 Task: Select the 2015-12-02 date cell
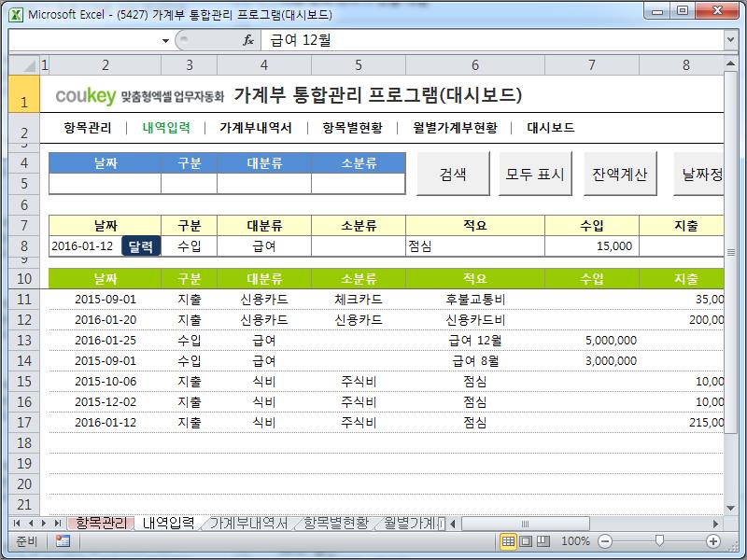pyautogui.click(x=106, y=402)
